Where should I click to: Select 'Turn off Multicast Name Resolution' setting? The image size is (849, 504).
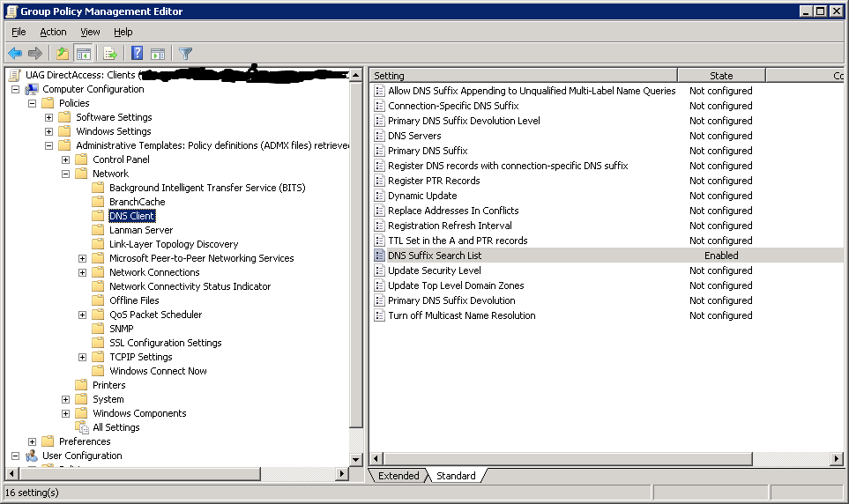pos(462,315)
